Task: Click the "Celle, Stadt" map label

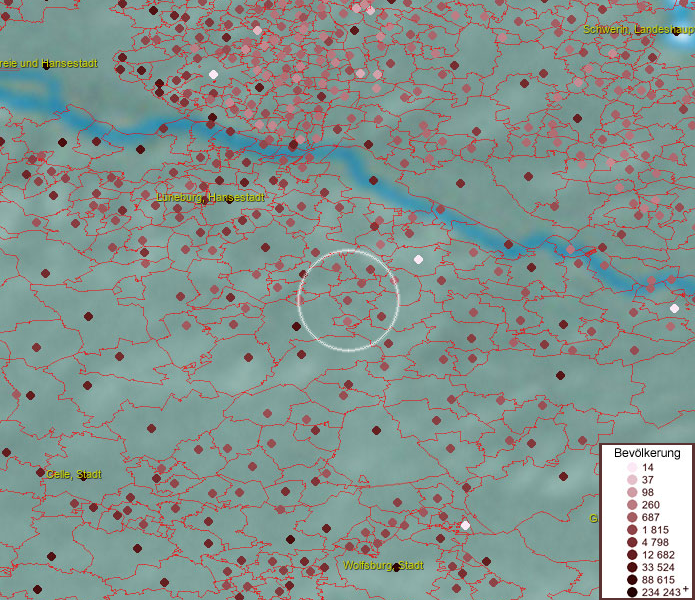Action: point(74,474)
